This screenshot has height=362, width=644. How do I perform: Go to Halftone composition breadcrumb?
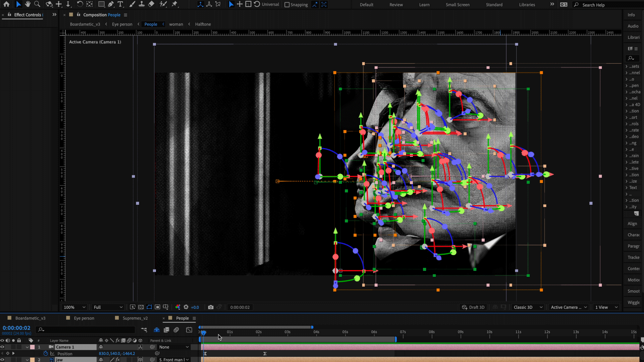click(203, 24)
